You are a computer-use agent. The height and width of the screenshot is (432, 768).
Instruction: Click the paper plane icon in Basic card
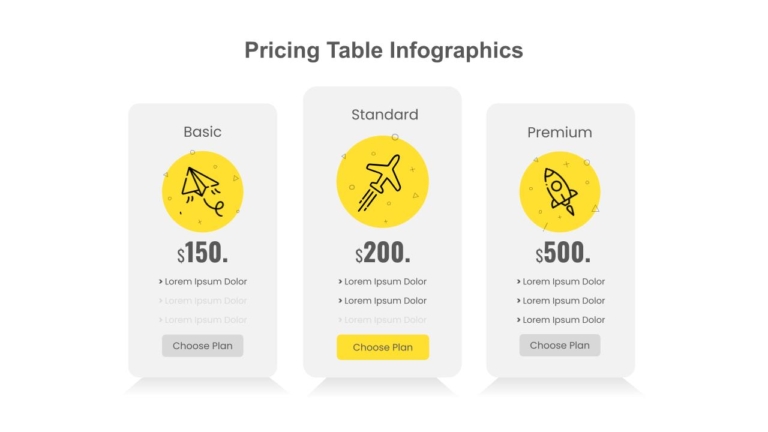coord(202,191)
